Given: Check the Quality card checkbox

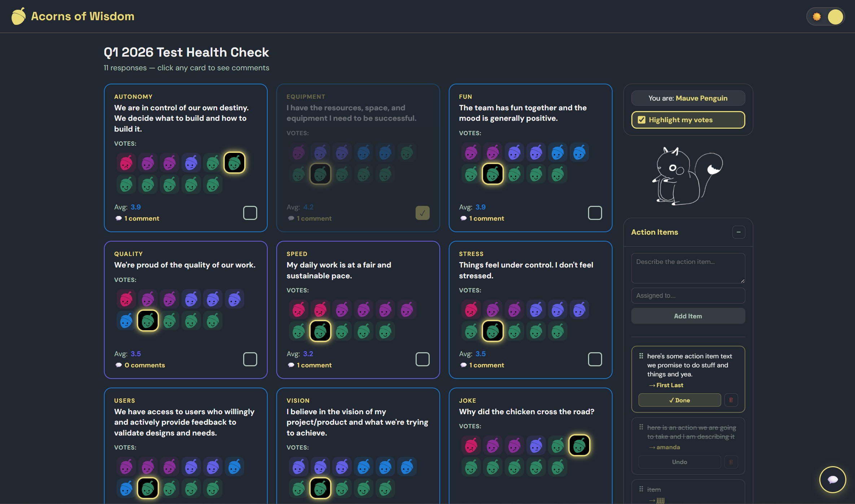Looking at the screenshot, I should click(x=250, y=359).
